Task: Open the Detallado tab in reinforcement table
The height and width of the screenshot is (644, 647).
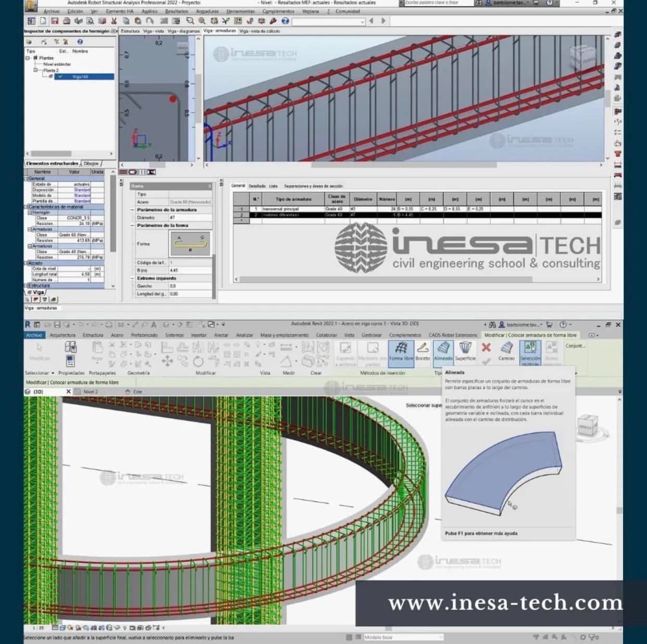Action: [x=257, y=186]
